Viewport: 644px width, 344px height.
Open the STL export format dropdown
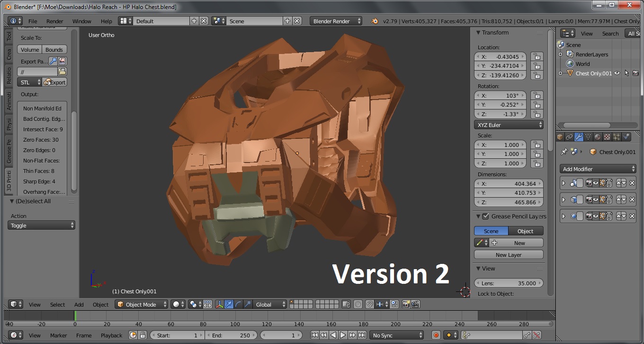tap(29, 82)
